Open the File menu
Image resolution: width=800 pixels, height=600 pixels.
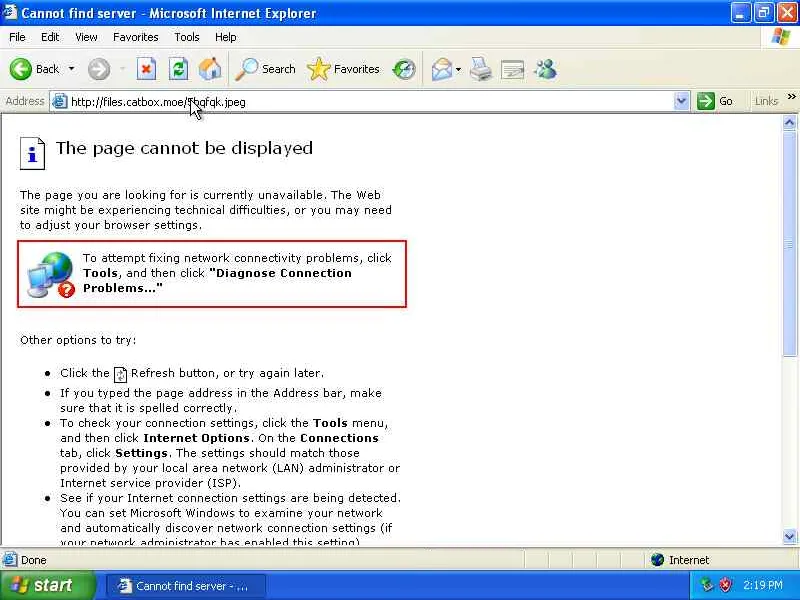pyautogui.click(x=17, y=37)
